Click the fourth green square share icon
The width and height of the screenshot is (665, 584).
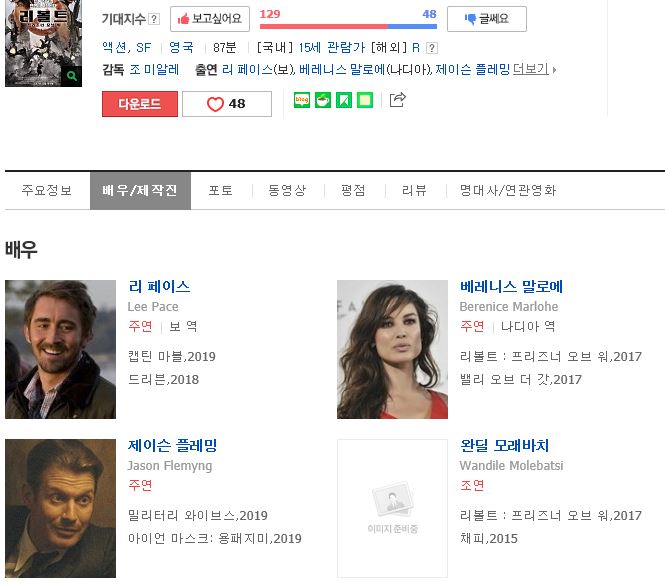(365, 100)
